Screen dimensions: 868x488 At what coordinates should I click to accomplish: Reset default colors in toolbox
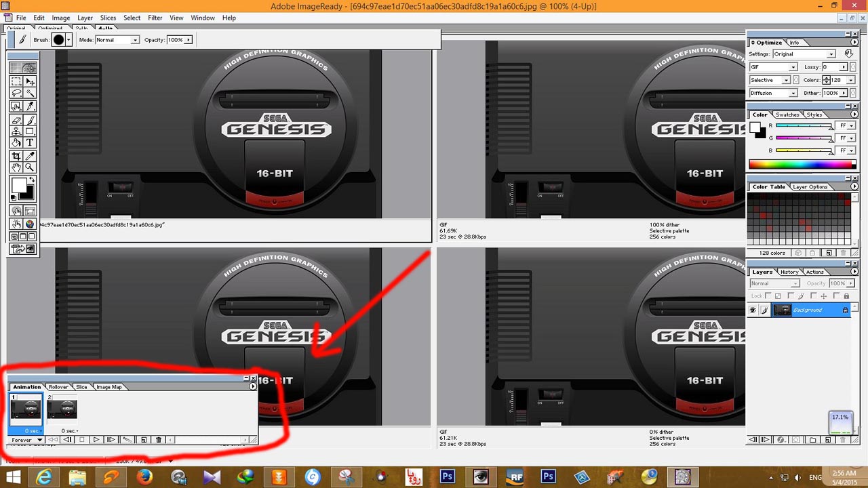click(x=14, y=197)
